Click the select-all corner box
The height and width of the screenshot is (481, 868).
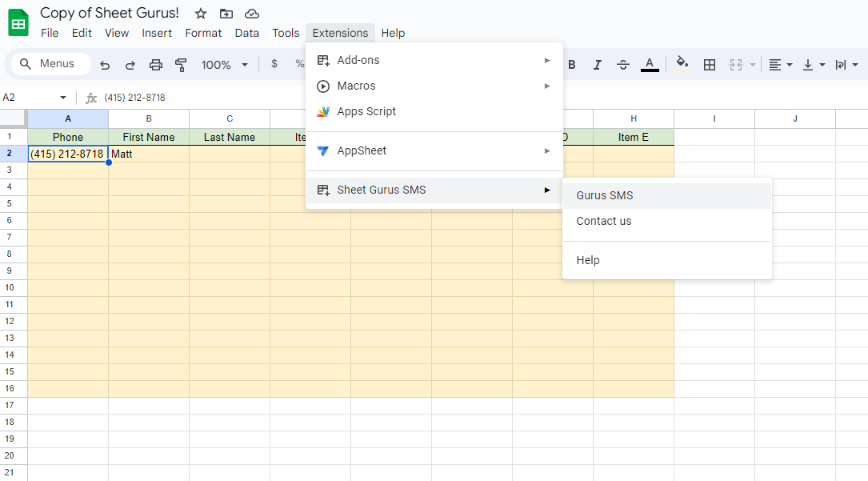pyautogui.click(x=14, y=118)
